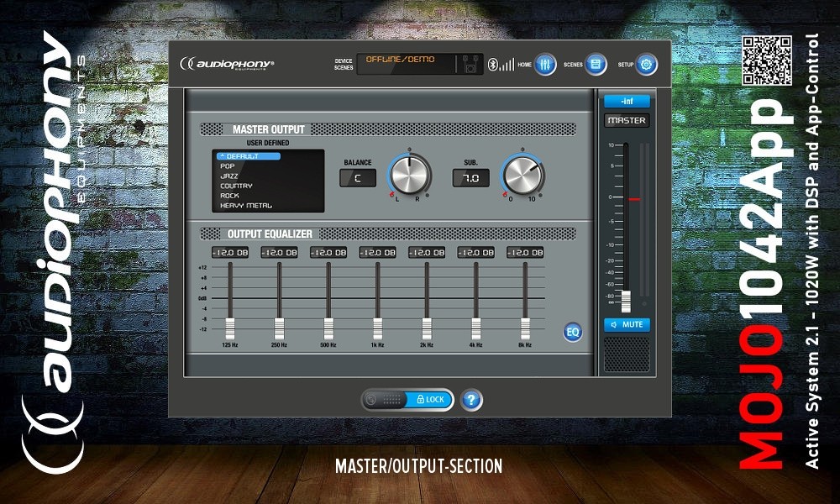Click the 125 Hz gain value box
This screenshot has height=504, width=840.
[x=230, y=252]
